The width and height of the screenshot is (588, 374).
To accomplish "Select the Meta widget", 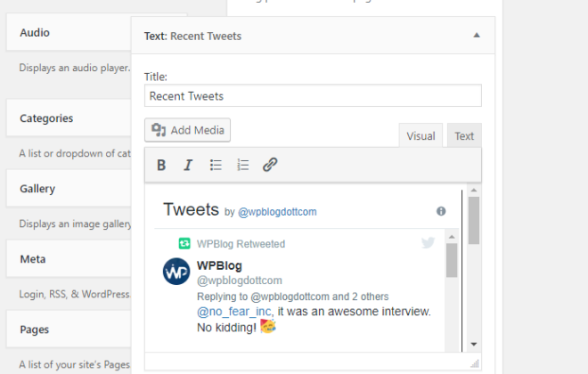I will 69,259.
